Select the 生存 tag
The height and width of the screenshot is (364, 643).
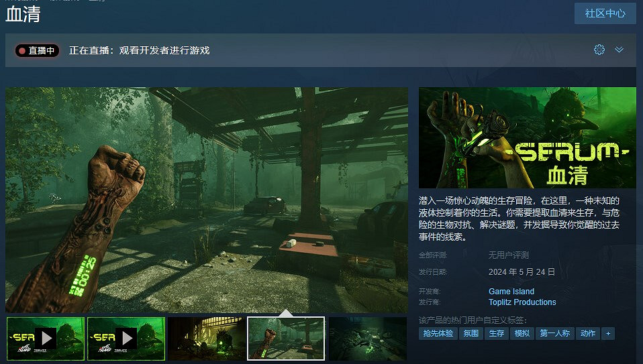point(496,333)
